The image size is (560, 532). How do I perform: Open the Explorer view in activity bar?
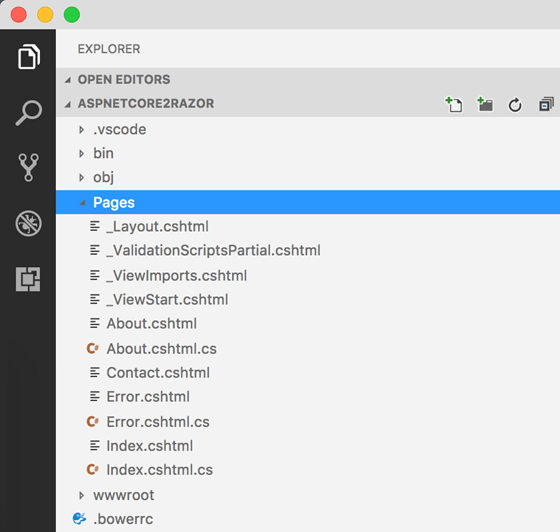tap(28, 56)
